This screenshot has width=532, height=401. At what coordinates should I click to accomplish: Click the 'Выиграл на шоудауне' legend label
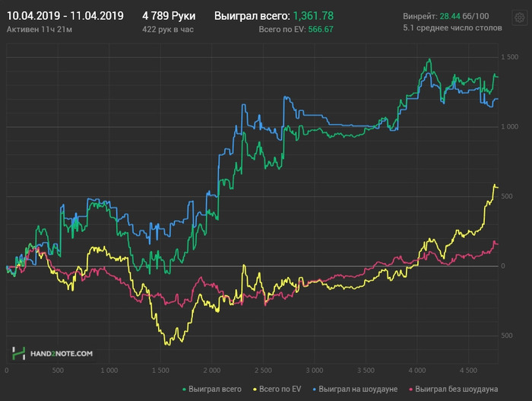(358, 389)
